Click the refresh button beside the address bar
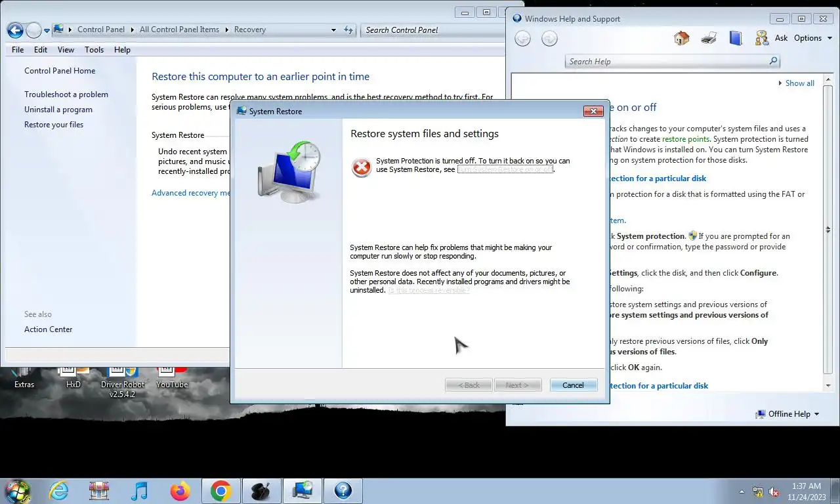 (348, 30)
